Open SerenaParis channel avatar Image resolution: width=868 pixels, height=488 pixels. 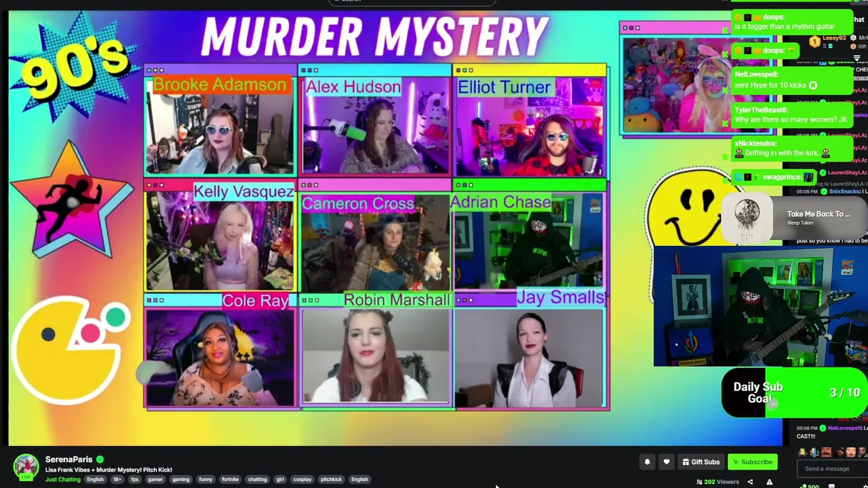point(26,466)
